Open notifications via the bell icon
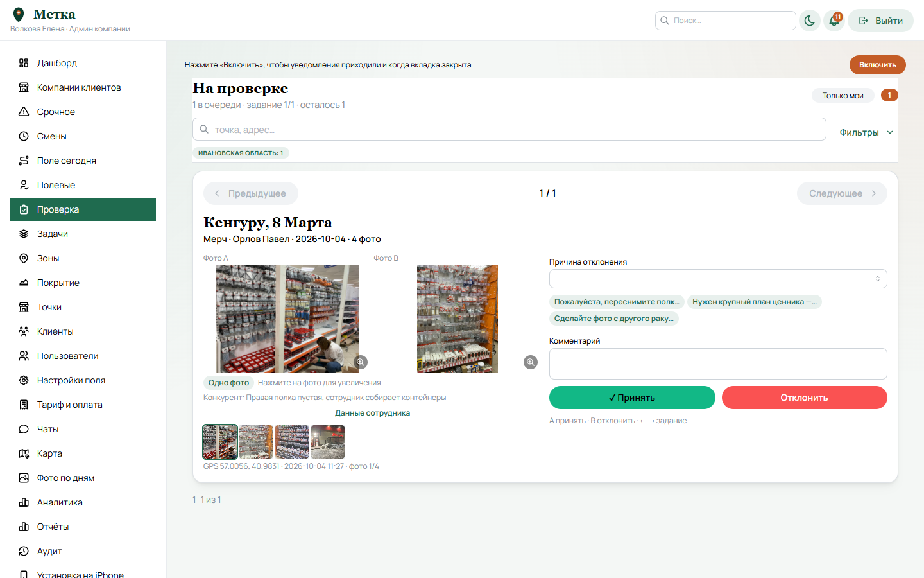Screen dimensions: 924x578 pyautogui.click(x=834, y=21)
